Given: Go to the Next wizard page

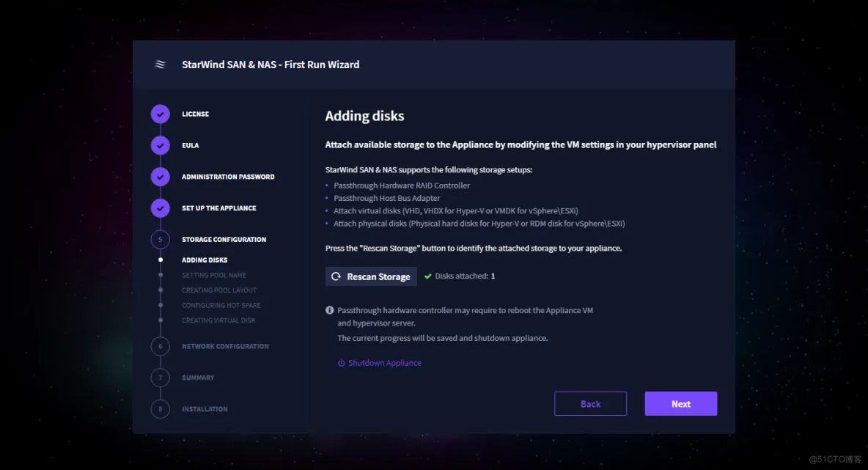Looking at the screenshot, I should pyautogui.click(x=681, y=403).
